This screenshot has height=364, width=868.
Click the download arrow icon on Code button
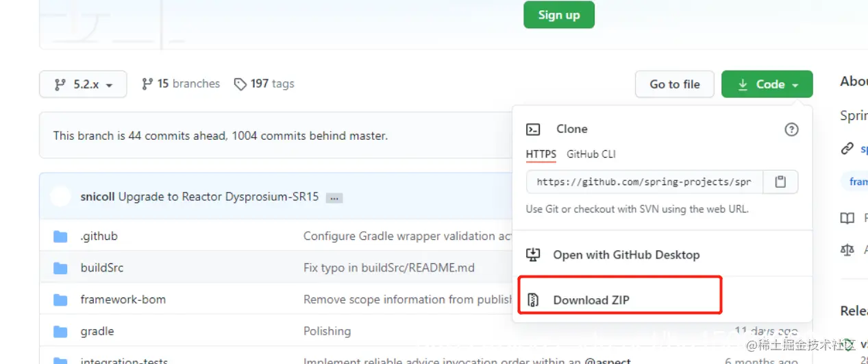[x=743, y=84]
